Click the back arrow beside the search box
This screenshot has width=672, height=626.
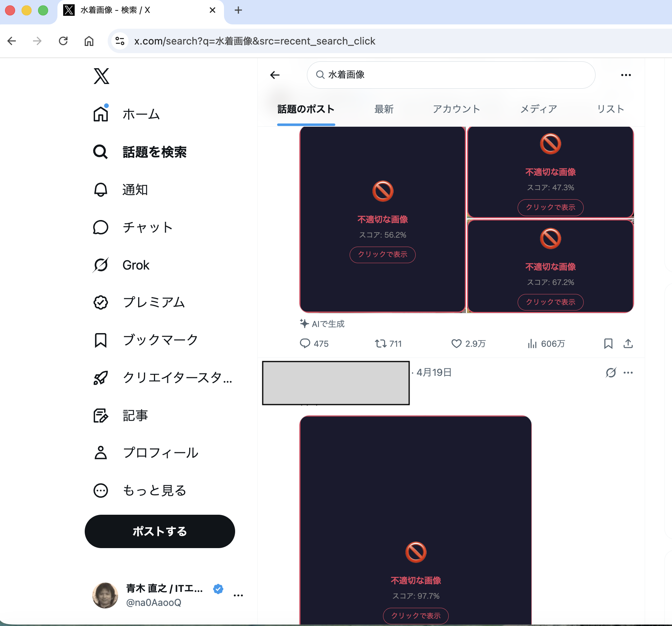(275, 75)
